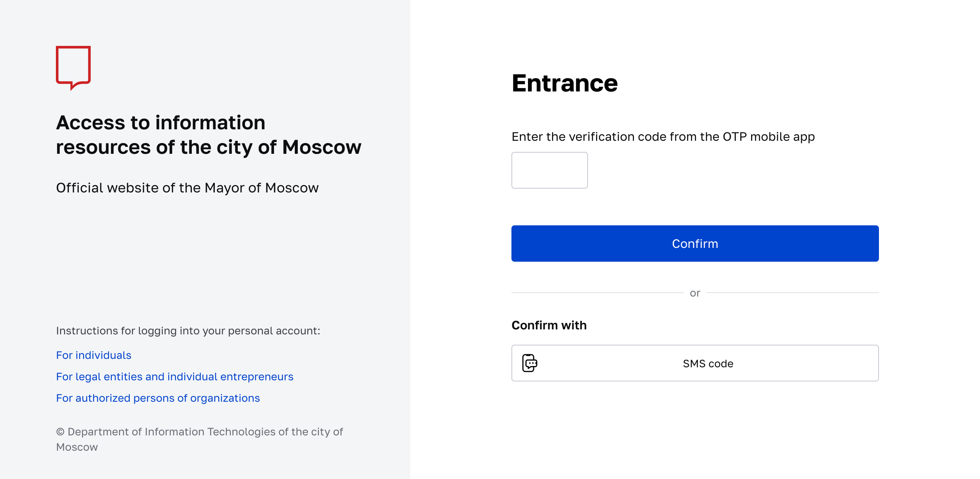Select the SMS chat icon

coord(529,363)
